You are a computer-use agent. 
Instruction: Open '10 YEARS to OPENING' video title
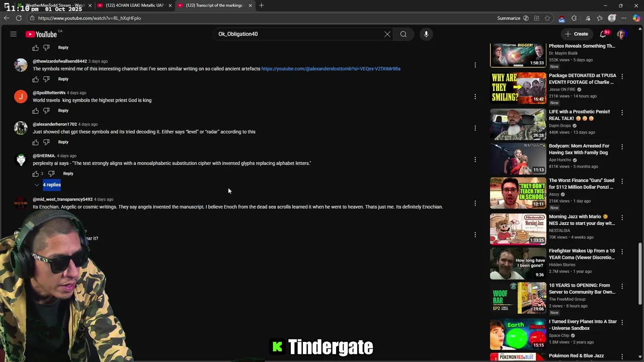click(582, 289)
